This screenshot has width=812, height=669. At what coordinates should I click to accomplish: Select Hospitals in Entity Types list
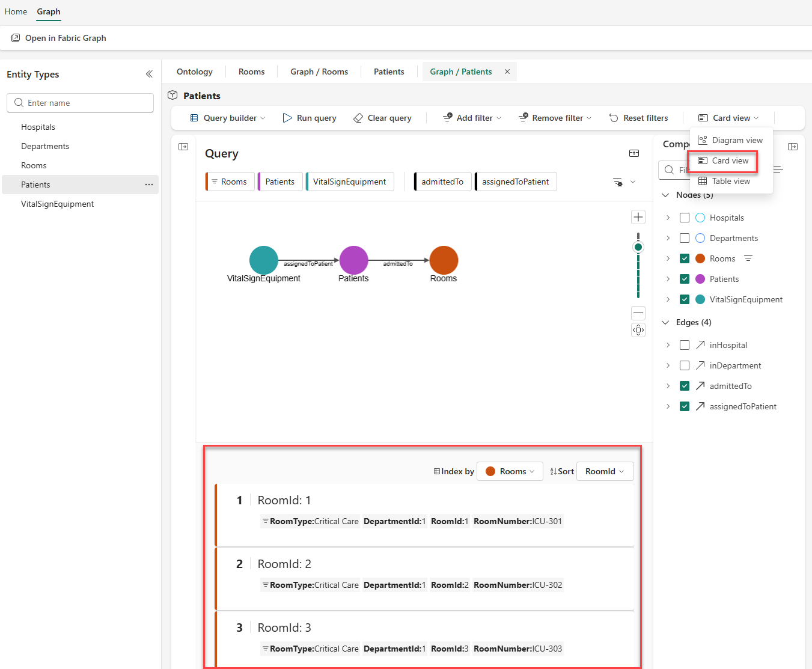click(x=81, y=127)
